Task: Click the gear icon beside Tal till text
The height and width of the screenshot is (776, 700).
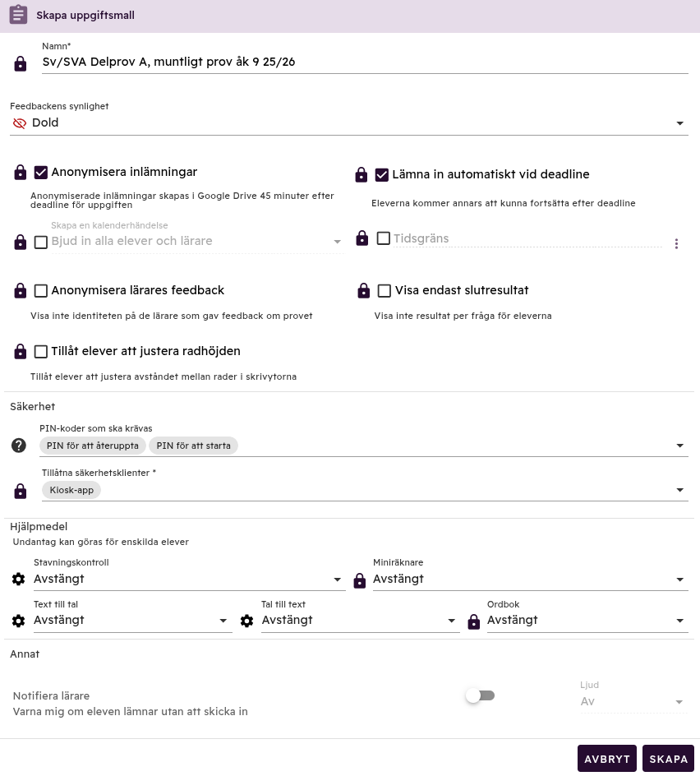Action: (x=247, y=621)
